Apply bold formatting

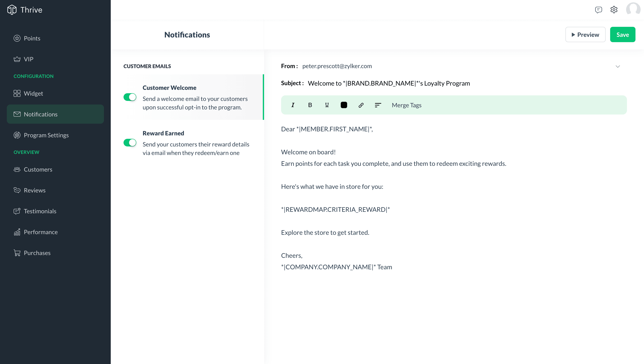coord(310,105)
